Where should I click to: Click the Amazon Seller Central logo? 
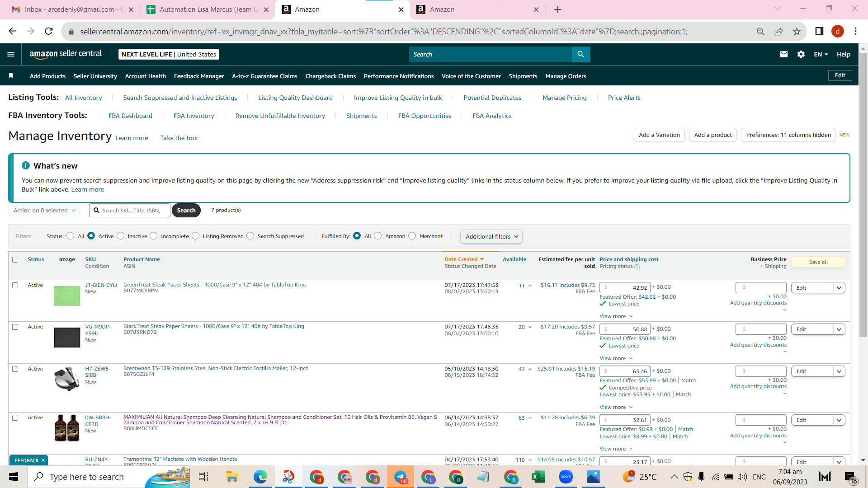click(66, 54)
